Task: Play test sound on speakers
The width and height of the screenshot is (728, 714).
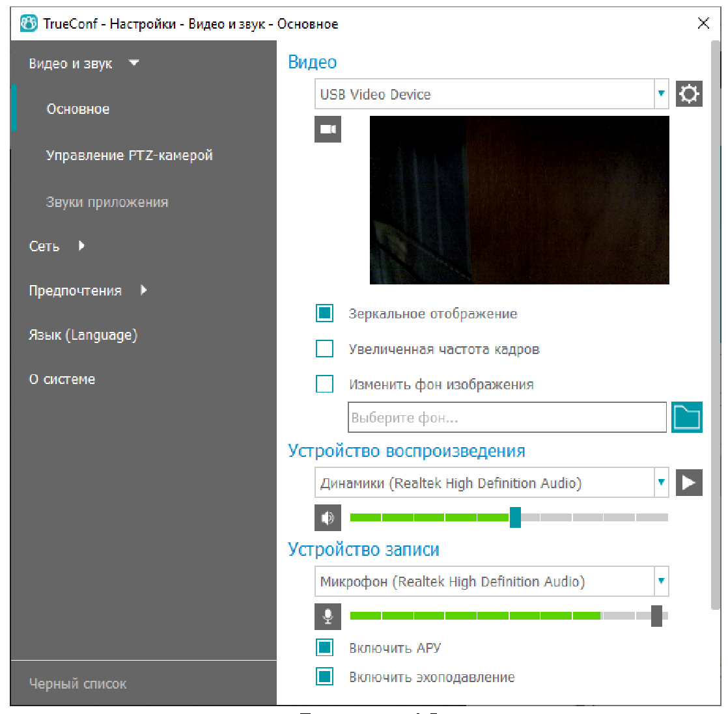Action: pyautogui.click(x=689, y=483)
